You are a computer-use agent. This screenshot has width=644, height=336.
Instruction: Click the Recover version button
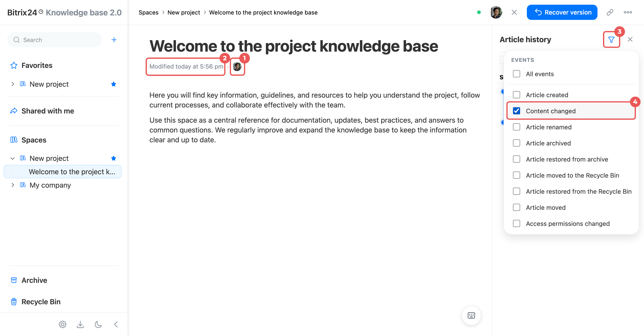562,12
